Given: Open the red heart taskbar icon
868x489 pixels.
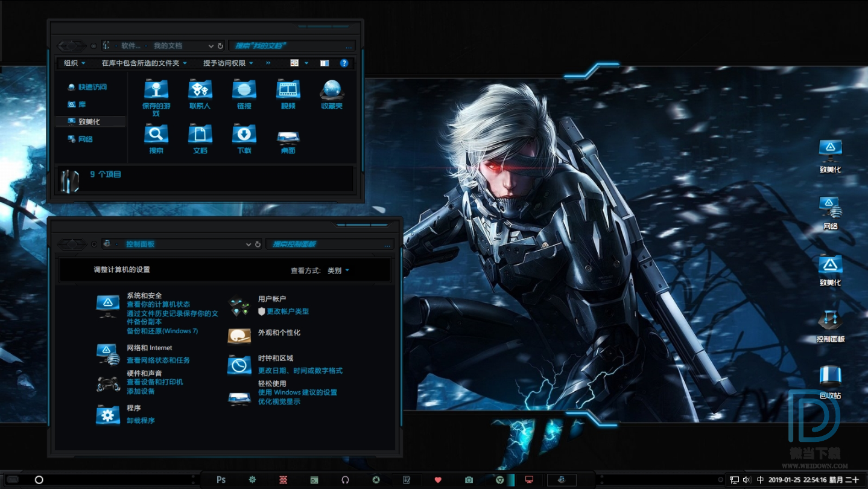Looking at the screenshot, I should 438,480.
